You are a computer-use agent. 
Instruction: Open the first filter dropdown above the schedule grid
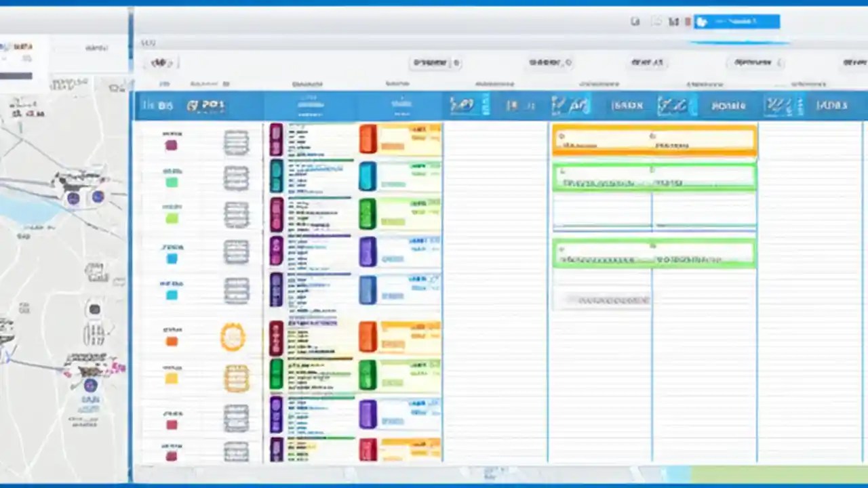coord(436,62)
